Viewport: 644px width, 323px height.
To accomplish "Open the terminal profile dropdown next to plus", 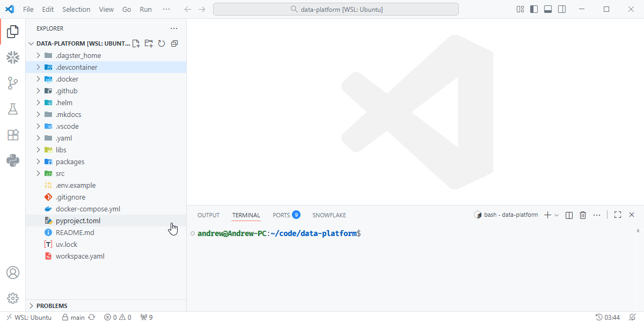I will (x=556, y=215).
